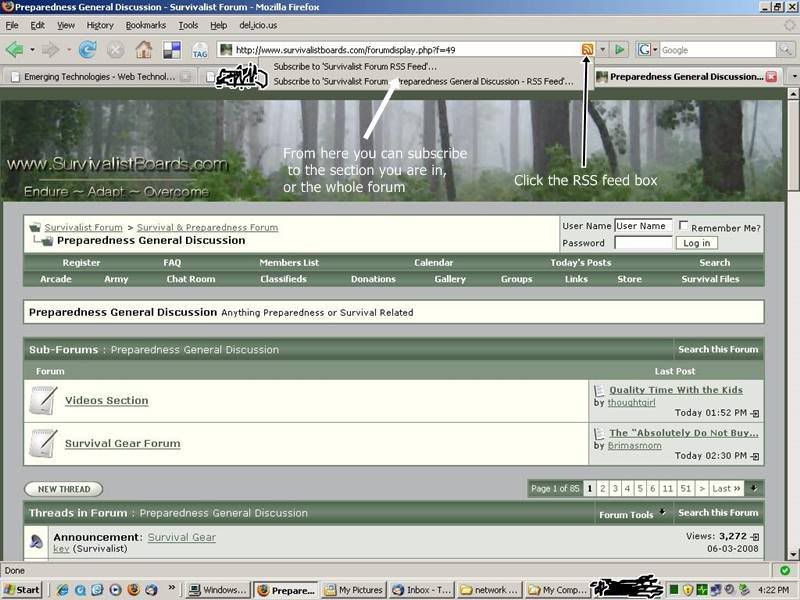800x600 pixels.
Task: Click site favicon in address bar
Action: pos(226,49)
